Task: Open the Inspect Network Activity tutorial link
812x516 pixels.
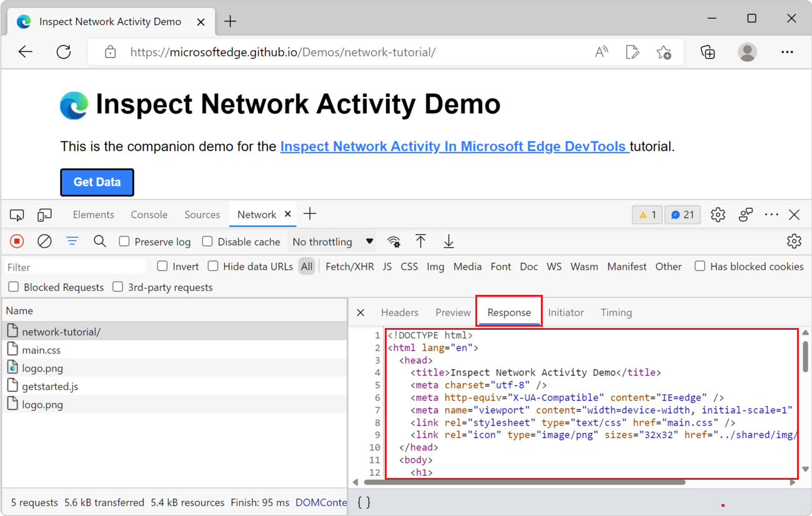Action: coord(454,147)
